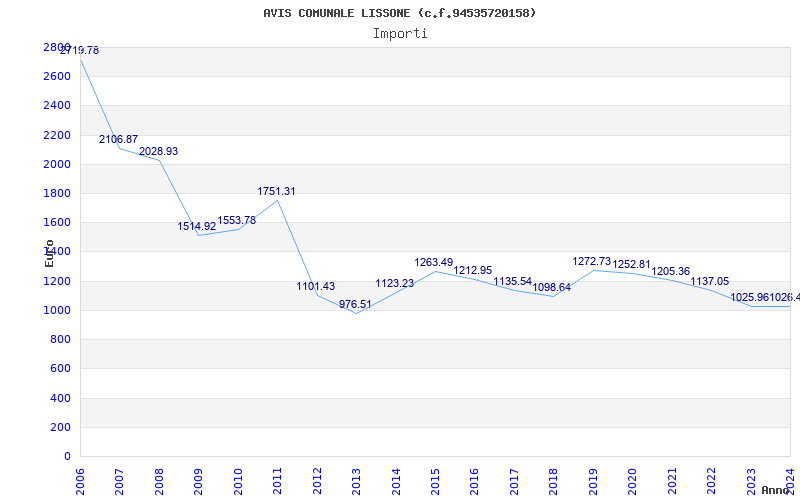Click the Euro y-axis label
The image size is (800, 500).
(x=50, y=252)
